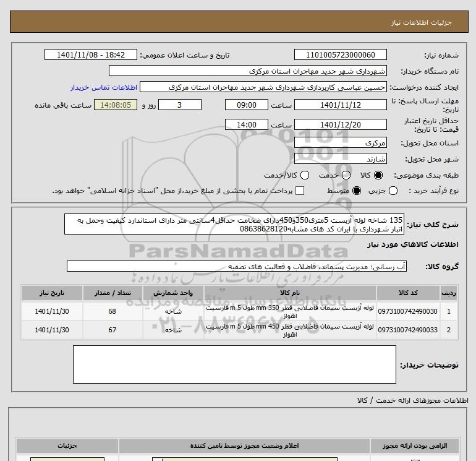Click the general need description text box
Viewport: 476px width, 461px height.
coord(234,224)
